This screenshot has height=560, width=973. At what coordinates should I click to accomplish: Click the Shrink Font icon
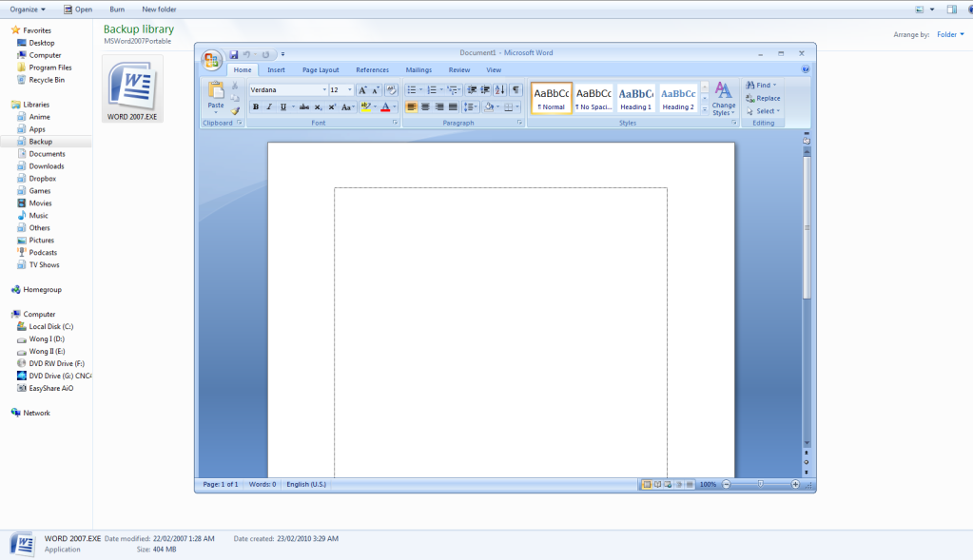(x=376, y=90)
